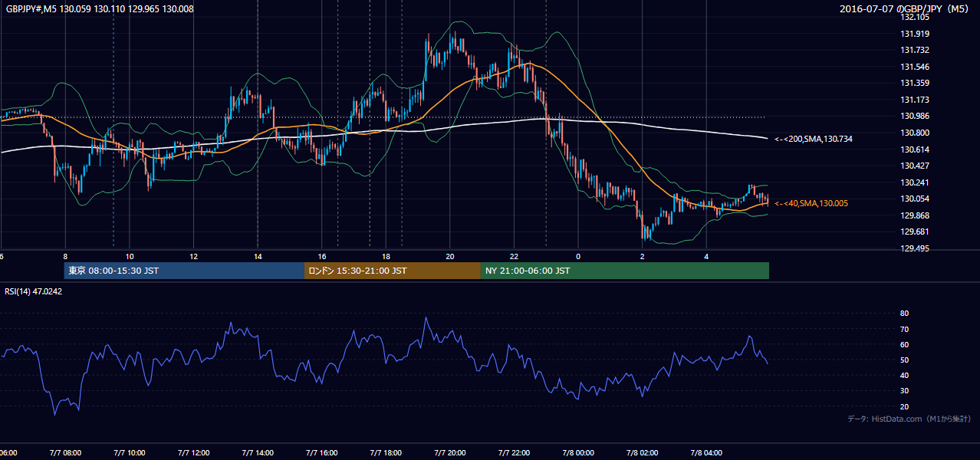The image size is (980, 460).
Task: Select the ロンドン 15:30-21:00 JST session bar
Action: (393, 271)
